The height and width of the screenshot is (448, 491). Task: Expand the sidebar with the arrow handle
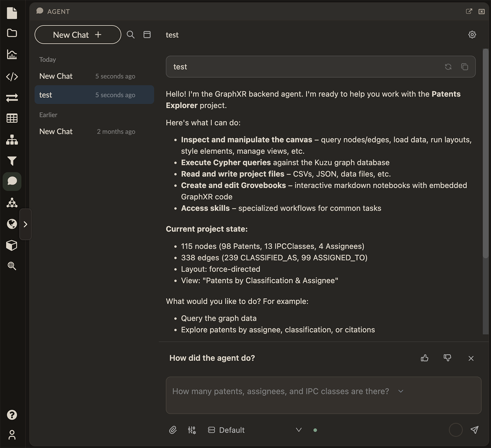[x=25, y=224]
